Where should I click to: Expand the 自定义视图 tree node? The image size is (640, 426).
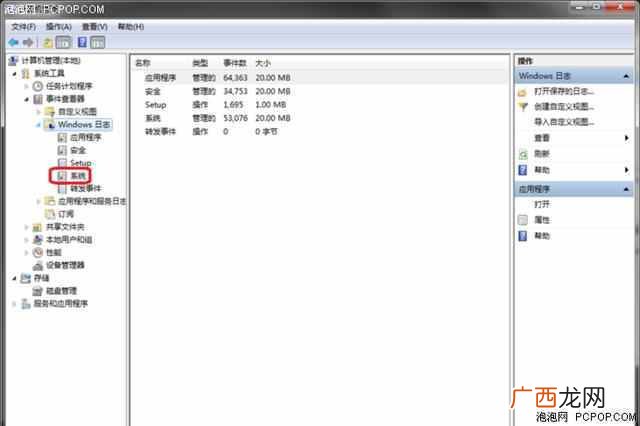point(38,112)
